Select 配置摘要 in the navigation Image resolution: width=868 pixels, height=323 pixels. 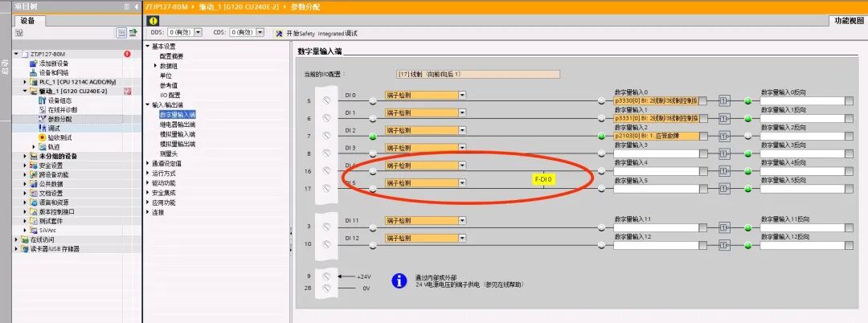tap(171, 56)
